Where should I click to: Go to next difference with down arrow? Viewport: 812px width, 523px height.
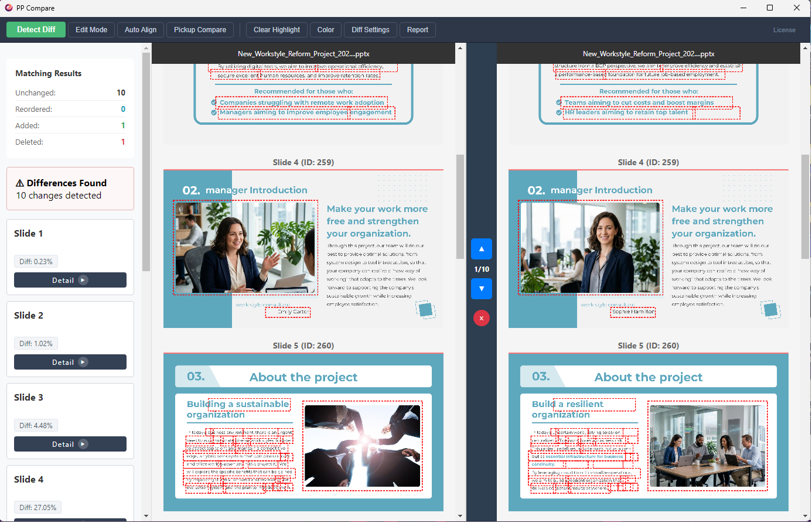482,289
